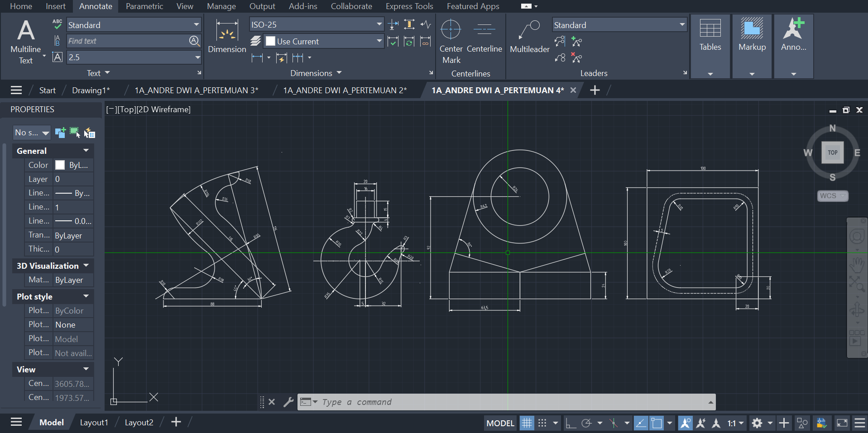868x433 pixels.
Task: Click the Clean Screen icon in status bar
Action: click(x=842, y=423)
